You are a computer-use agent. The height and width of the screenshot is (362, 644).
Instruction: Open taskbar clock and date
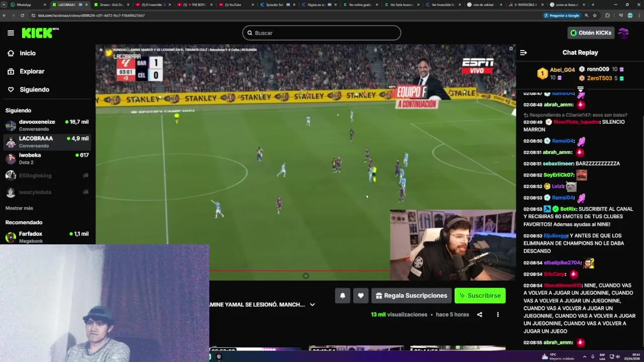(x=633, y=356)
